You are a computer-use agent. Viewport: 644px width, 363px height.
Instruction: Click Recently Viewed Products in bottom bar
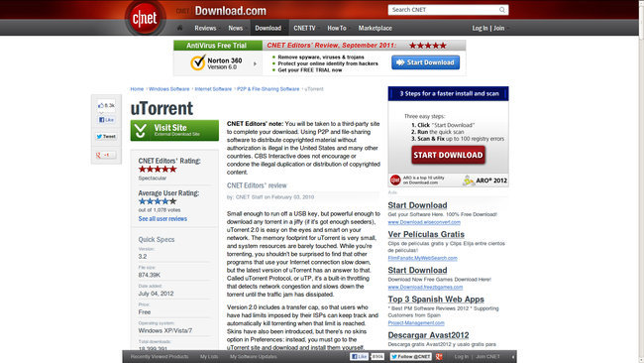[160, 356]
